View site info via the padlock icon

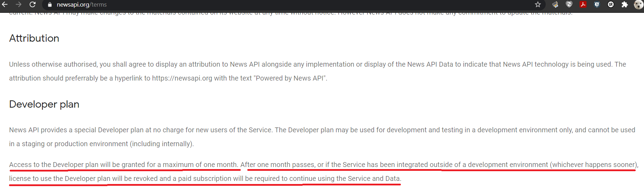pyautogui.click(x=50, y=5)
